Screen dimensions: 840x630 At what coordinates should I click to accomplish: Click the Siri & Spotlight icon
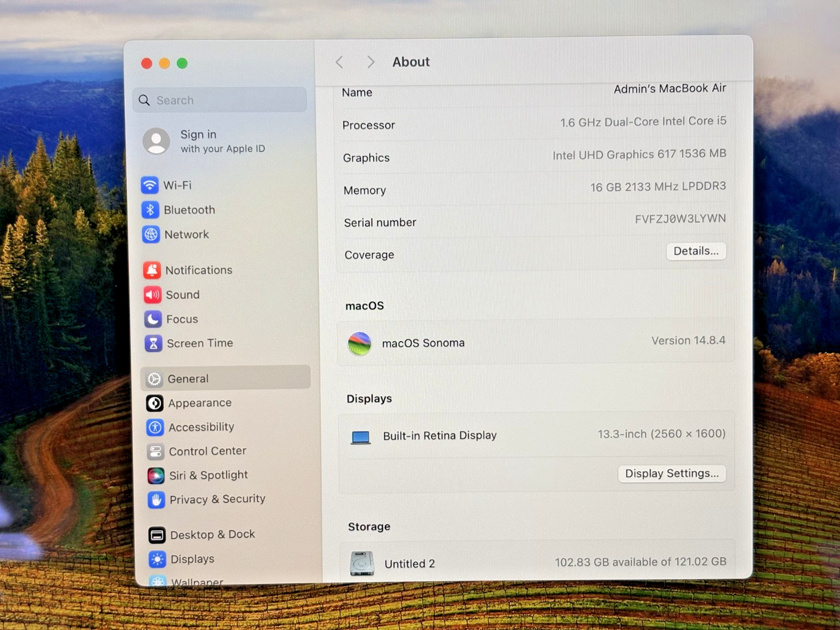click(156, 476)
